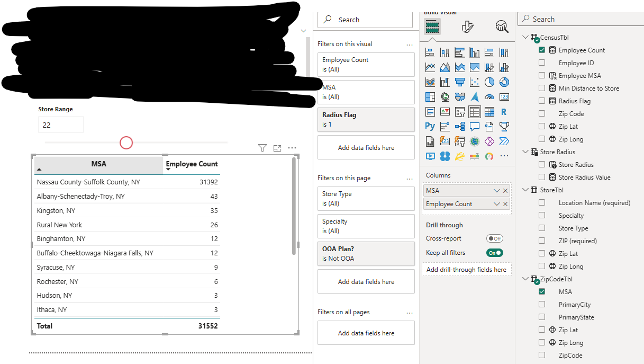Expand the OOA Plan? filter card
This screenshot has height=364, width=644.
[x=366, y=254]
